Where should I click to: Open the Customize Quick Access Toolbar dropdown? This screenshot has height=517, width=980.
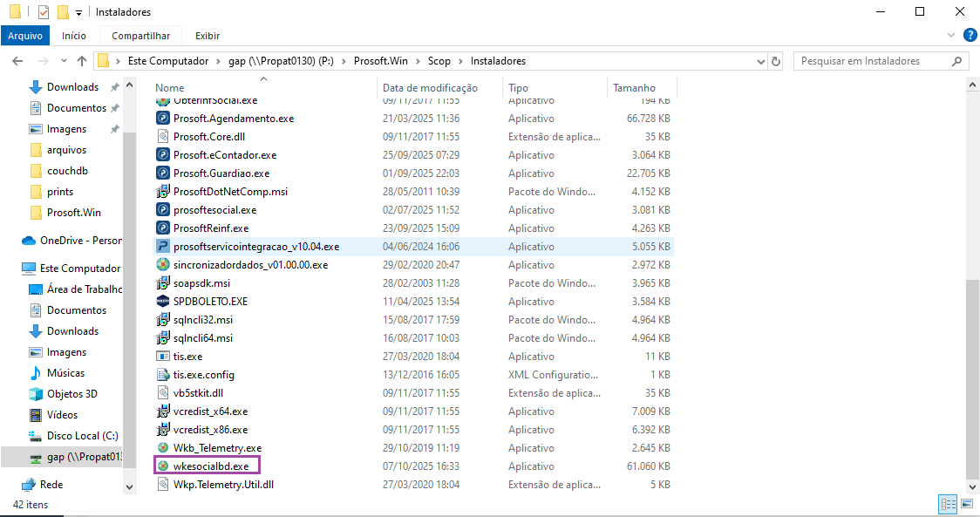click(78, 12)
